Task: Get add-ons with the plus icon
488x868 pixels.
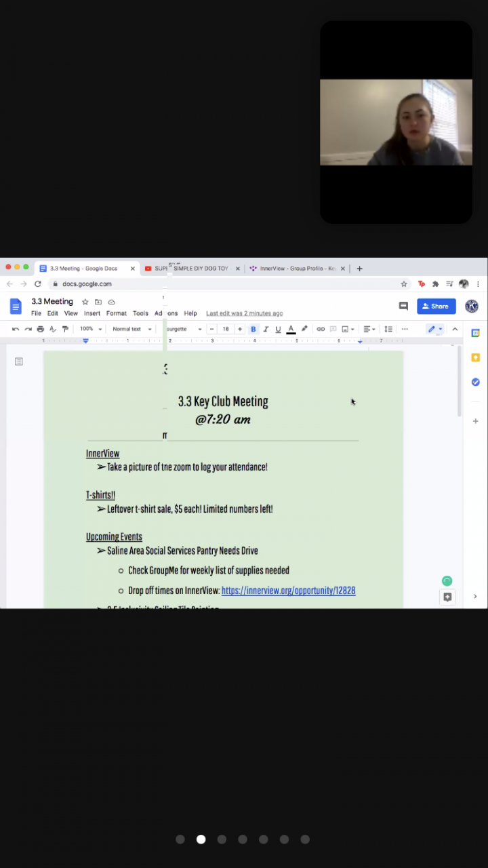Action: pos(476,421)
